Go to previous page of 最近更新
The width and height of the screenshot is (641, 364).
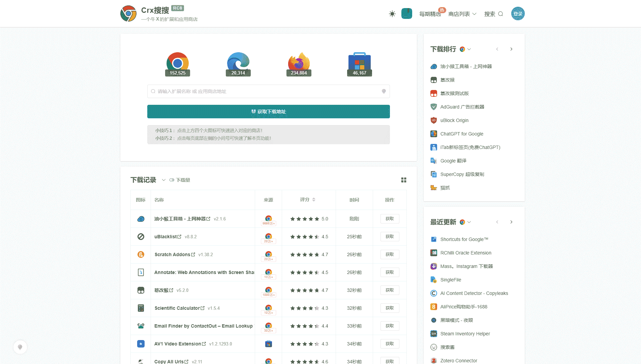pos(497,222)
